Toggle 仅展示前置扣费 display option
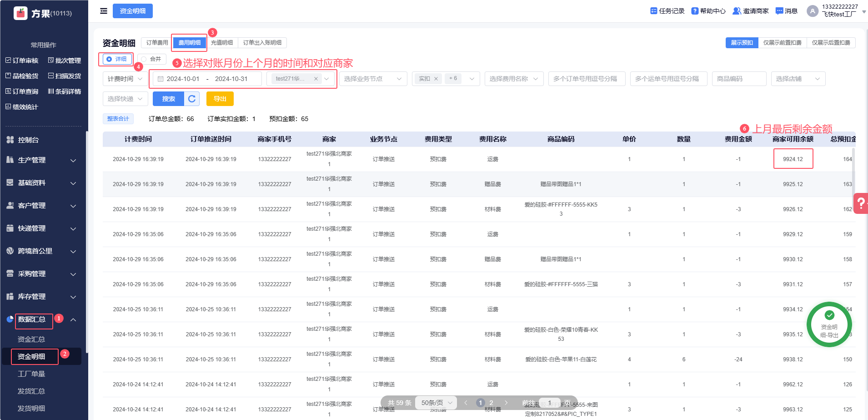Screen dimensions: 868x420 [782, 43]
